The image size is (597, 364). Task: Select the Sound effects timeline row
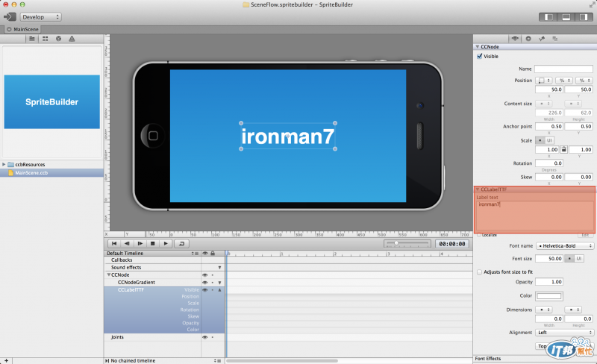click(126, 267)
